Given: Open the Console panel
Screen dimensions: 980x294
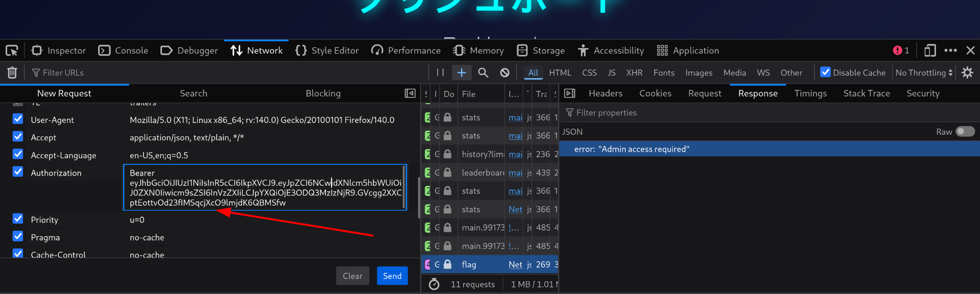Looking at the screenshot, I should pyautogui.click(x=123, y=51).
